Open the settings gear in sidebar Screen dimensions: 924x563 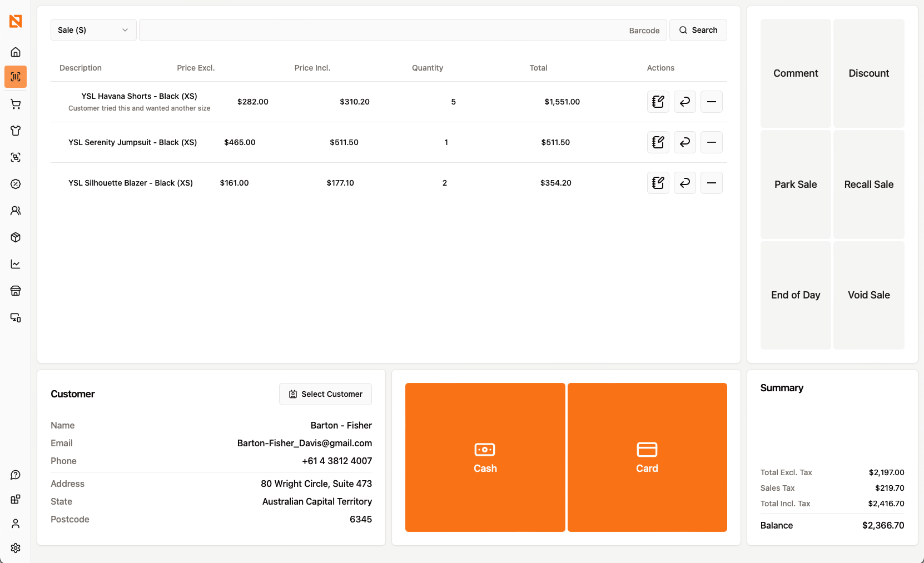(16, 547)
